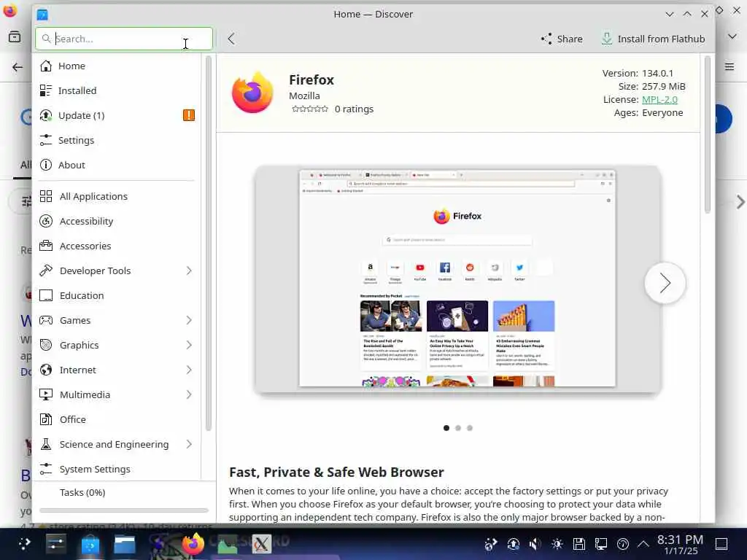Click the Firefox taskbar icon
The image size is (747, 560).
coord(193,543)
